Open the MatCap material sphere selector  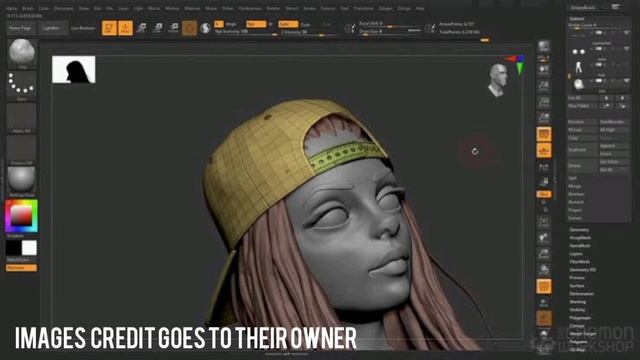coord(22,181)
